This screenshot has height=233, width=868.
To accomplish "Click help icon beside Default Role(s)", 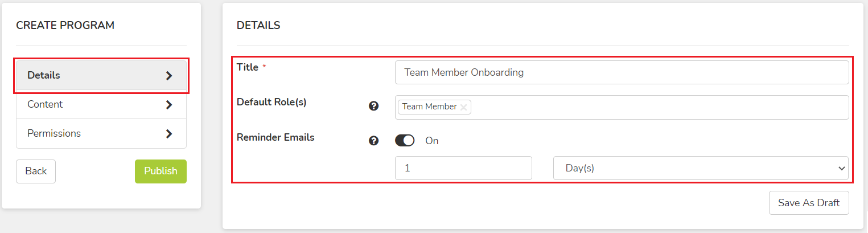I will [x=373, y=106].
